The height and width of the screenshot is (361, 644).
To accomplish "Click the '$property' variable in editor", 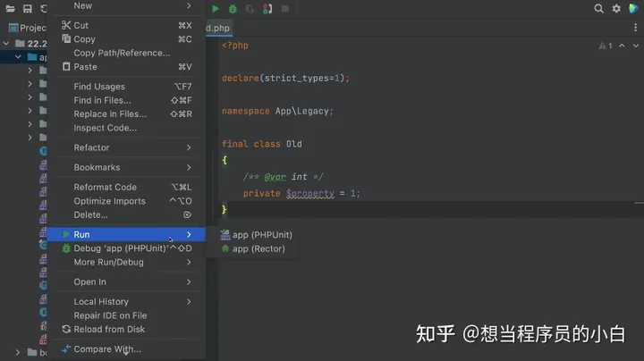I will point(310,193).
